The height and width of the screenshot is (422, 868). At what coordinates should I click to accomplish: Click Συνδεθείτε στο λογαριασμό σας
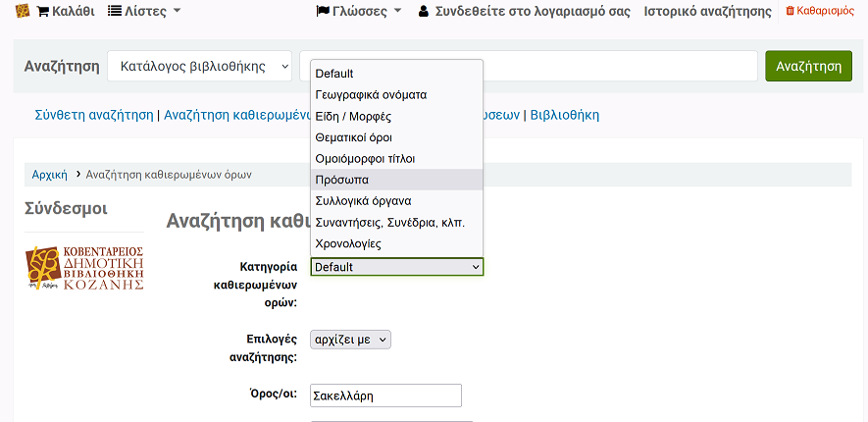pos(524,12)
